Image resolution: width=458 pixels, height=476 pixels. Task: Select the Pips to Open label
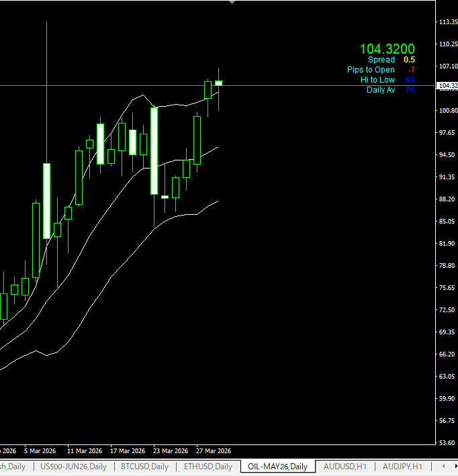click(x=371, y=70)
